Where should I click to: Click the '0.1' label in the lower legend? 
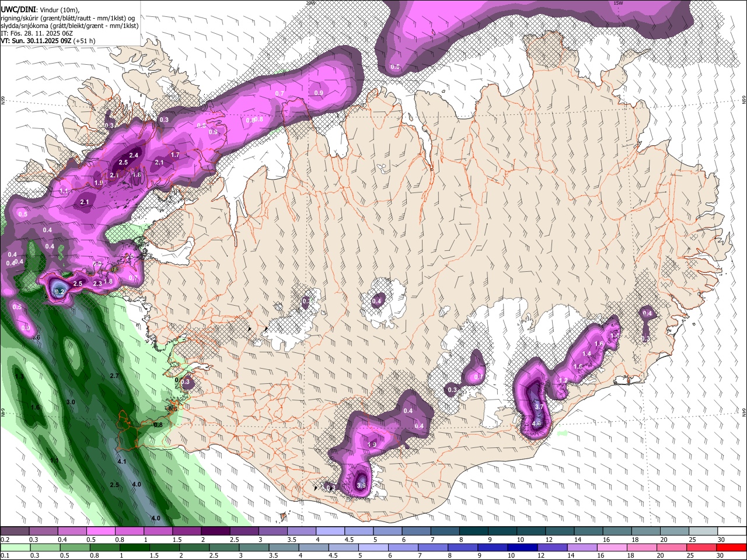click(5, 556)
